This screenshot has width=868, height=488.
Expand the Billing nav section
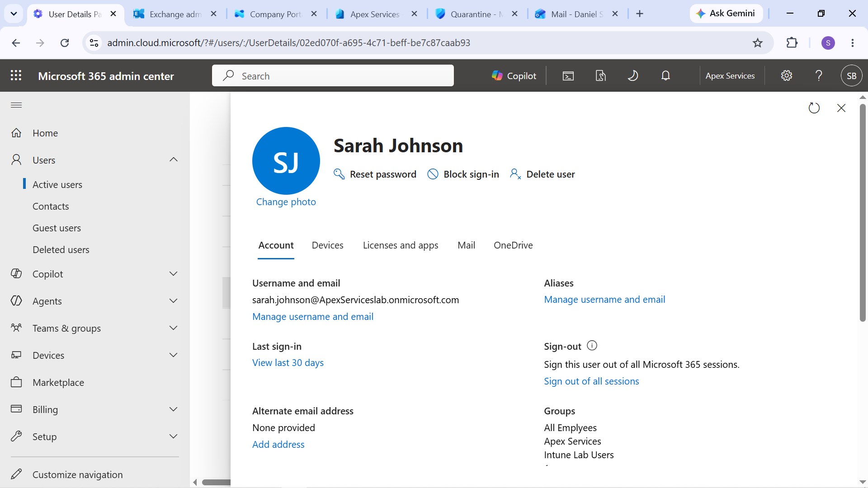[174, 409]
